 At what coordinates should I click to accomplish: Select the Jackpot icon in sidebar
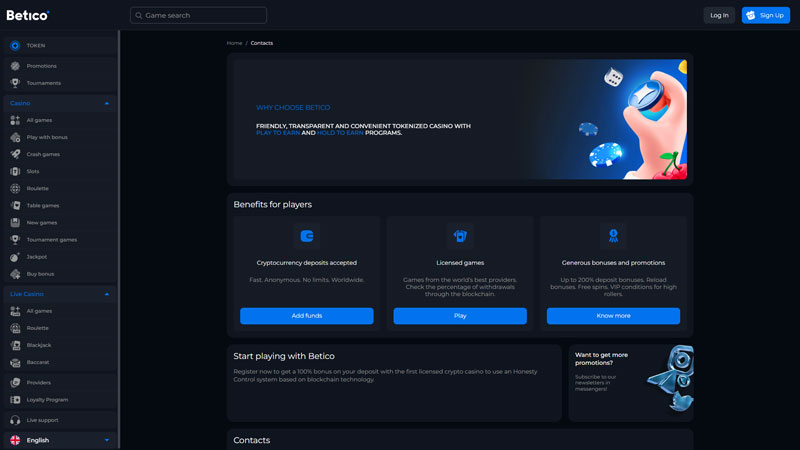click(15, 257)
